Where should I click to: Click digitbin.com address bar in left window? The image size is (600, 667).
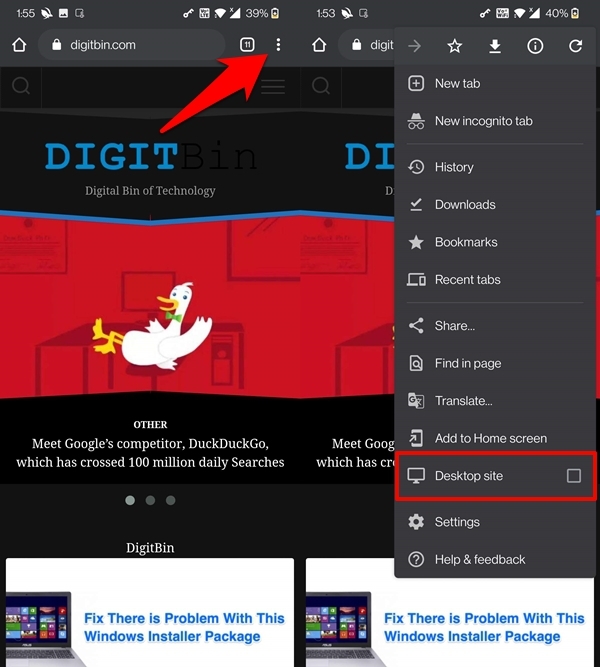tap(131, 45)
